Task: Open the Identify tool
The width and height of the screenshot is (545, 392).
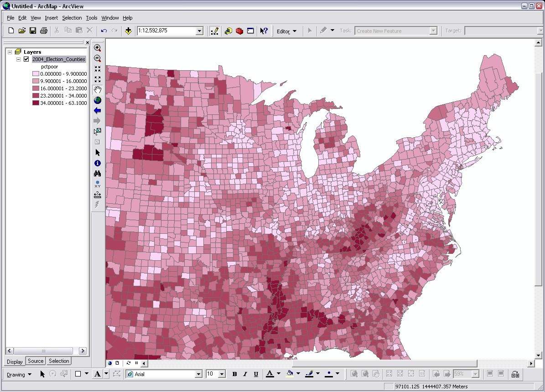Action: (x=98, y=163)
